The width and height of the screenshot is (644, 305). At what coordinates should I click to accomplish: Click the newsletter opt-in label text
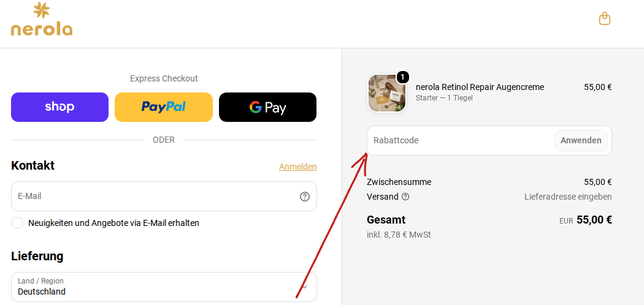coord(113,223)
